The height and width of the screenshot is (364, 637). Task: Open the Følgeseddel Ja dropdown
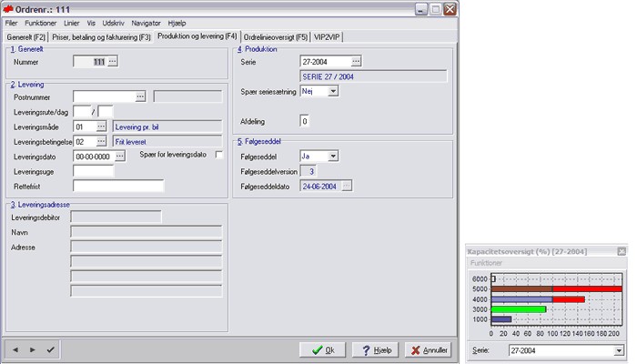tap(333, 156)
